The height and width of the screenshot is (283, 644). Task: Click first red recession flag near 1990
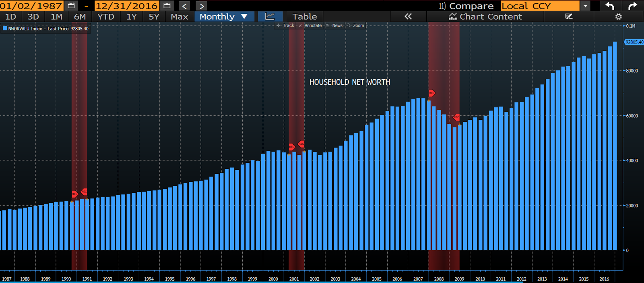pyautogui.click(x=74, y=194)
